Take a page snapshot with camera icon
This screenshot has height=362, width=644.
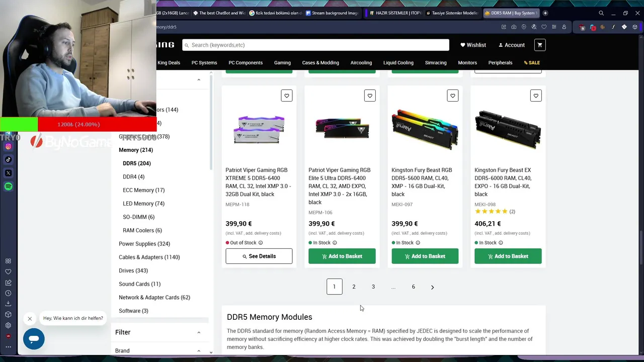pyautogui.click(x=514, y=27)
